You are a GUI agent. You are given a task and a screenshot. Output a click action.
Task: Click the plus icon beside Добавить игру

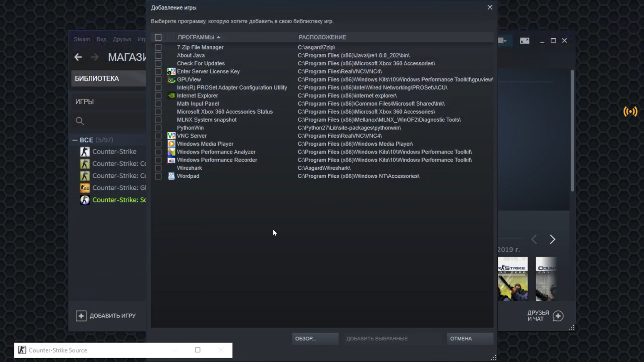tap(81, 316)
